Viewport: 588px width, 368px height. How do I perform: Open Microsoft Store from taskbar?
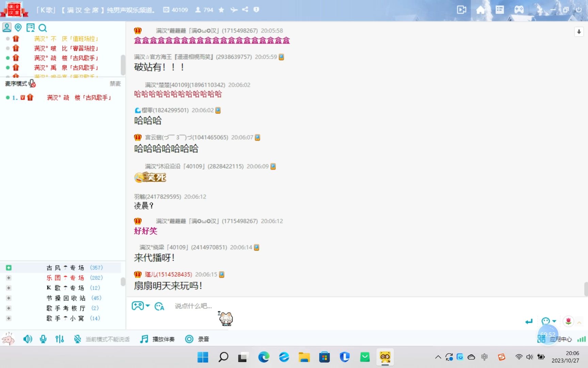[324, 357]
